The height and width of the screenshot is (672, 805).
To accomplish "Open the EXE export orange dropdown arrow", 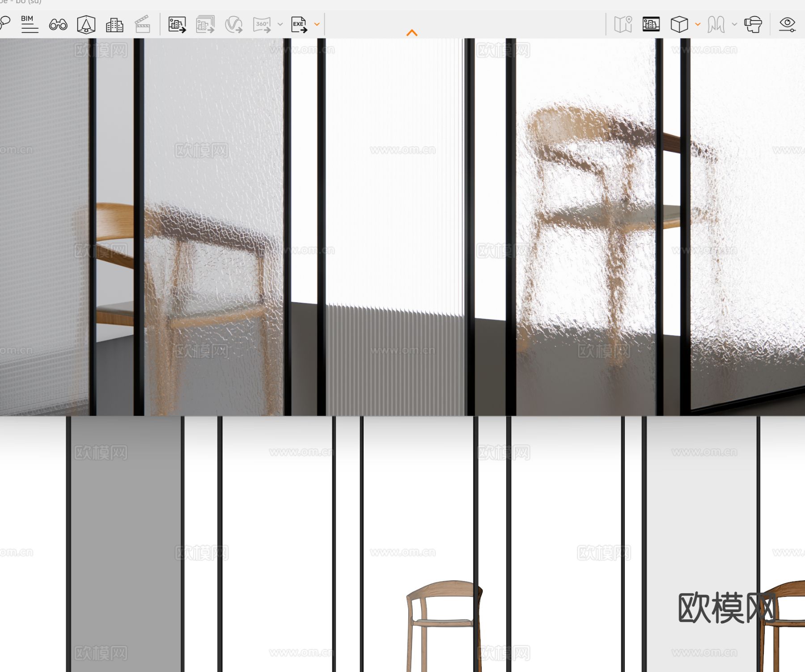I will tap(317, 25).
